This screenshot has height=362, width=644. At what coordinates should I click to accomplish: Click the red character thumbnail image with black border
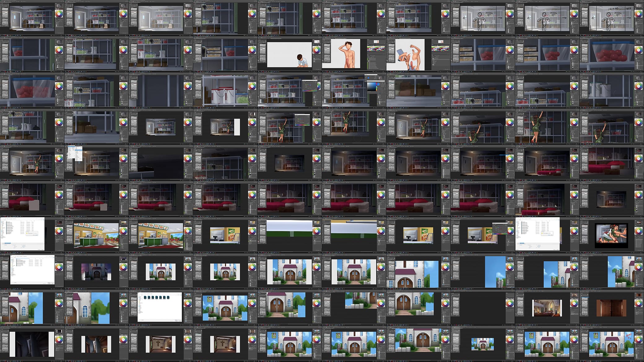point(611,235)
